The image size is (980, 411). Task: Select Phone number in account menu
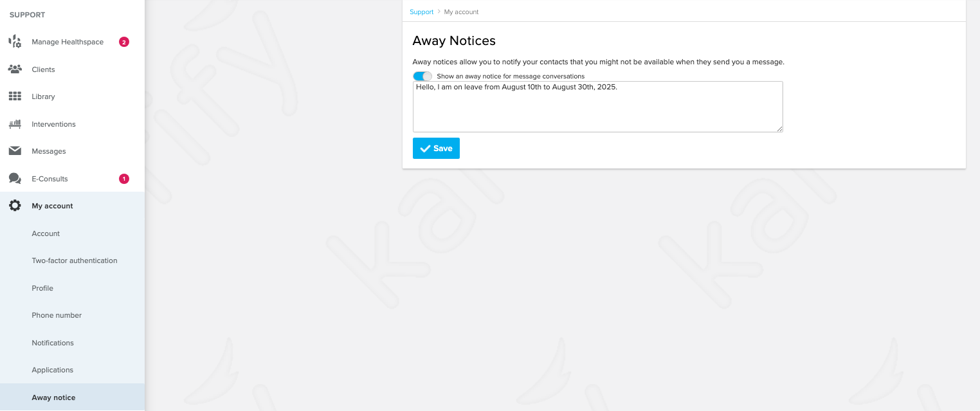(x=57, y=315)
